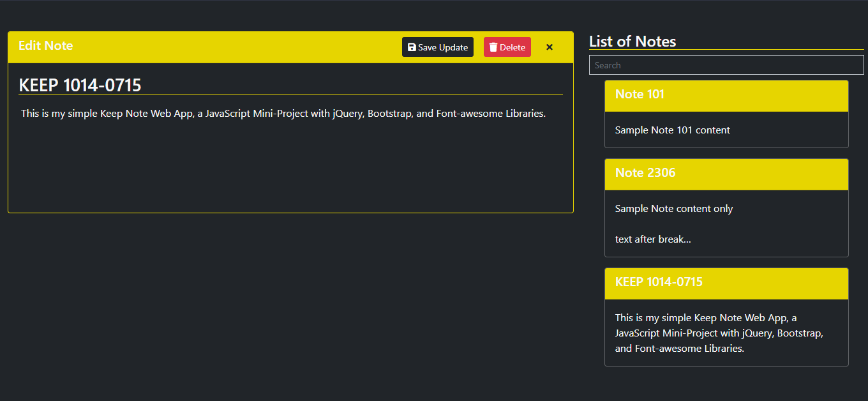
Task: Close the Edit Note panel with X
Action: [x=550, y=47]
